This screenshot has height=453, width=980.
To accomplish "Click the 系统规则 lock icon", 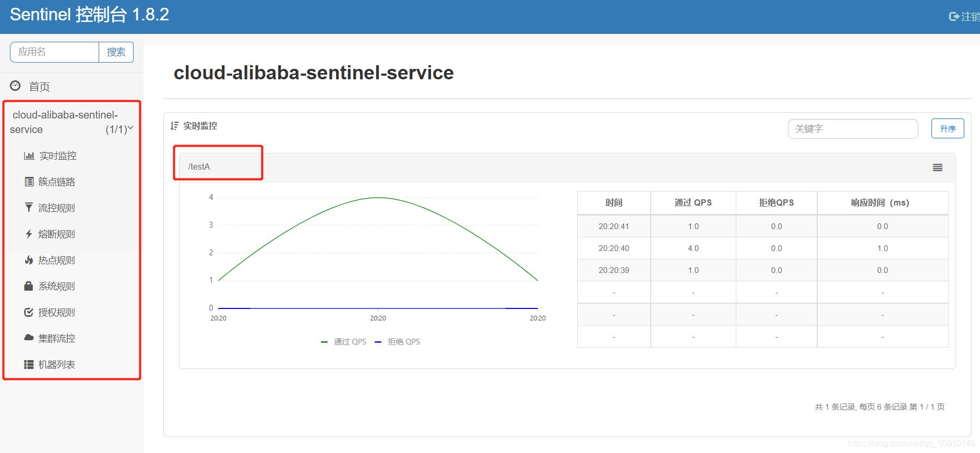I will (x=29, y=286).
